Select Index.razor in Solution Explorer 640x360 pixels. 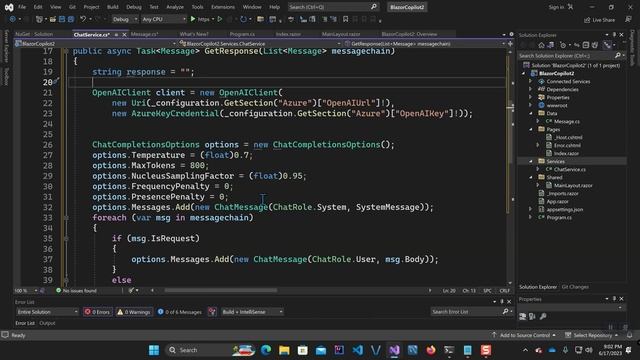coord(566,153)
